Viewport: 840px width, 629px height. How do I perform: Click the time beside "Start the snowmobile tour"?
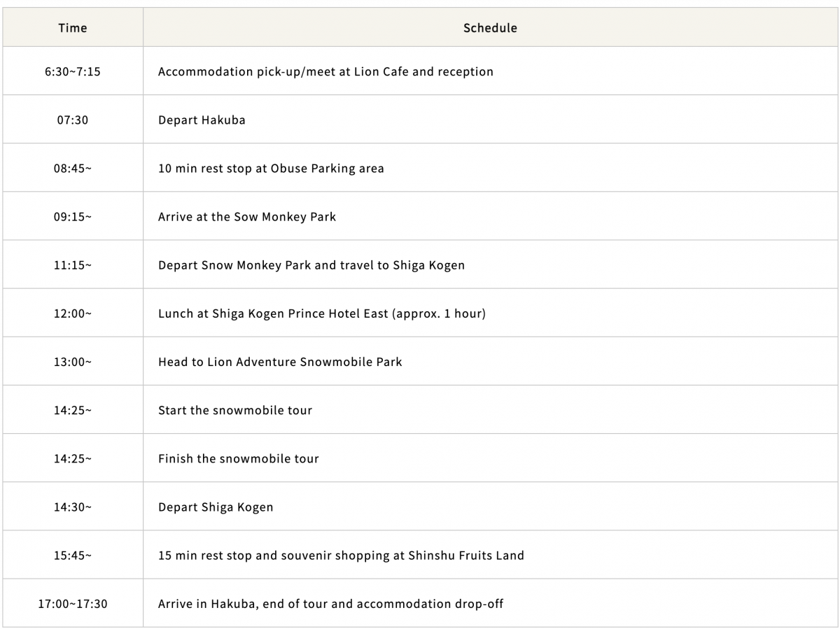[x=73, y=410]
